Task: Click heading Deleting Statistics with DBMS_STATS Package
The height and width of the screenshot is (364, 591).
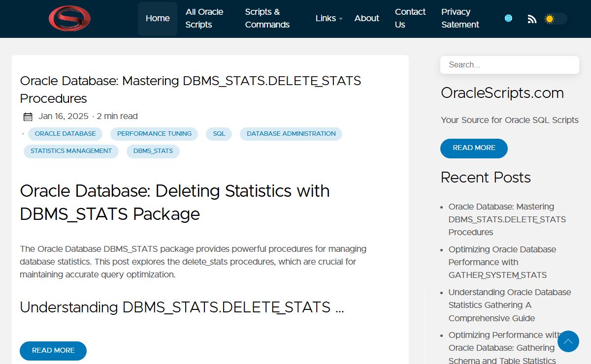Action: point(175,202)
